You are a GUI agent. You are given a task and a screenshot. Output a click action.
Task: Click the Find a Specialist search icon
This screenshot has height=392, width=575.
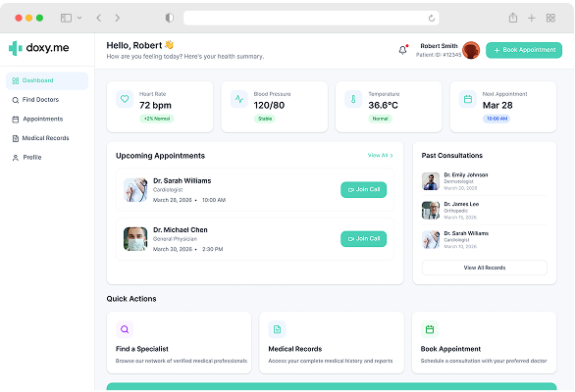(125, 329)
